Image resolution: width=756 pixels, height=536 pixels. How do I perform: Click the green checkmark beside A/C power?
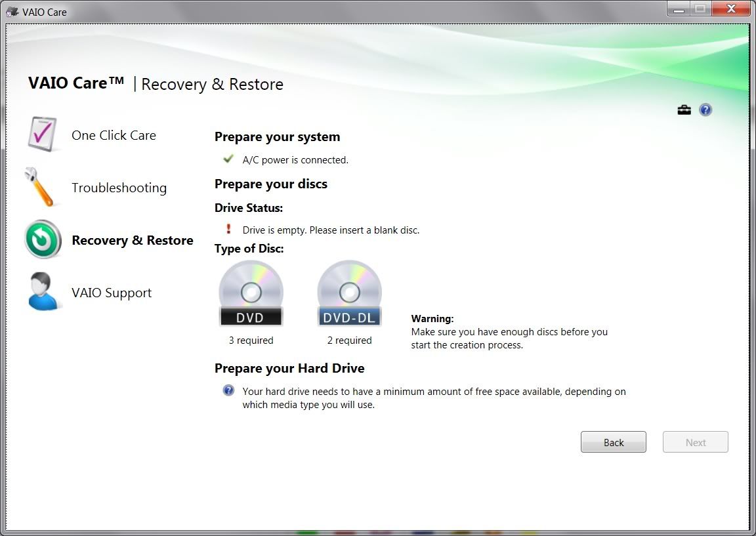pyautogui.click(x=228, y=159)
